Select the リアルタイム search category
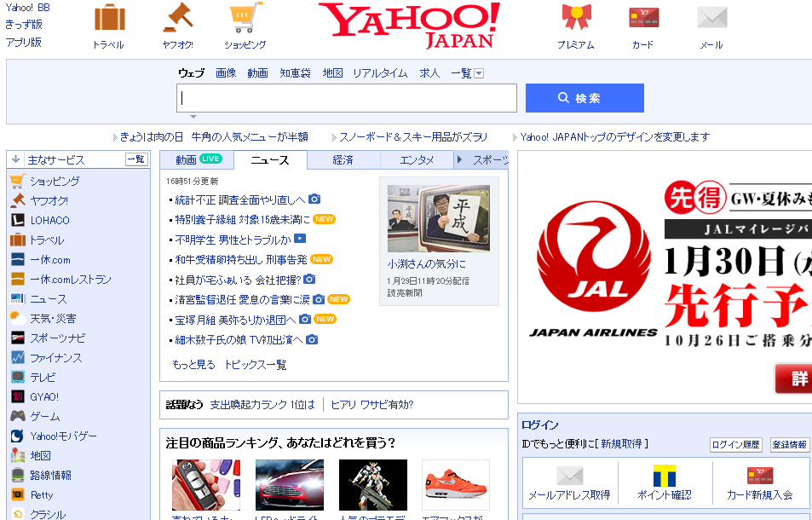The image size is (812, 520). point(380,73)
